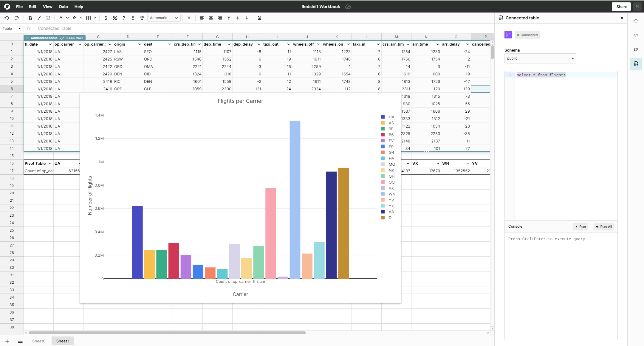Collapse the Connected table range
This screenshot has height=346, width=644.
point(27,38)
